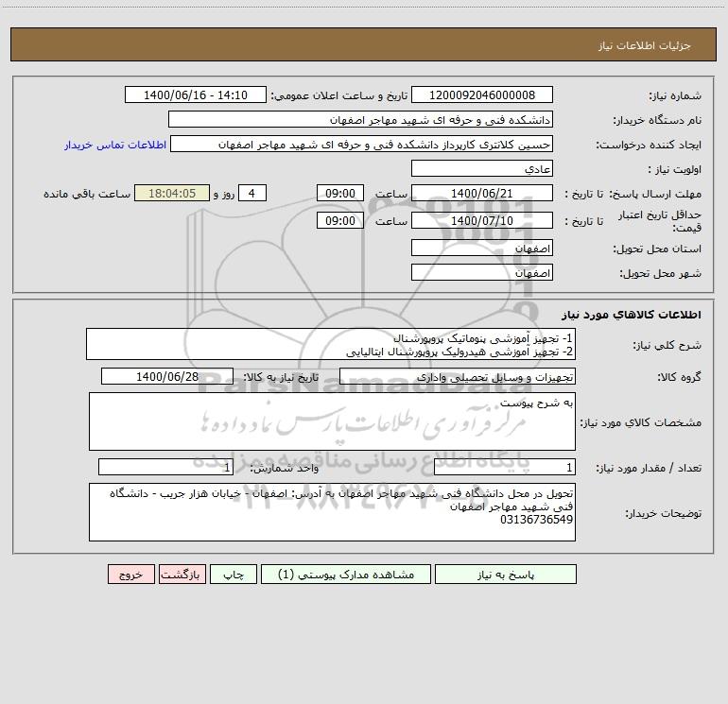Click remaining days field showing 4
The height and width of the screenshot is (704, 728).
pos(252,193)
